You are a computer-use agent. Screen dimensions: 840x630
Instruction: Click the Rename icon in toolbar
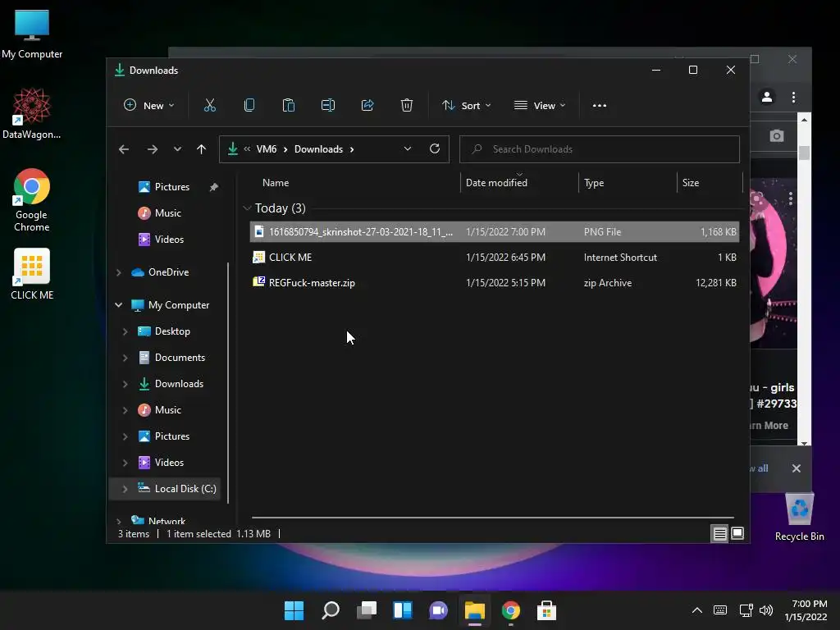tap(328, 106)
